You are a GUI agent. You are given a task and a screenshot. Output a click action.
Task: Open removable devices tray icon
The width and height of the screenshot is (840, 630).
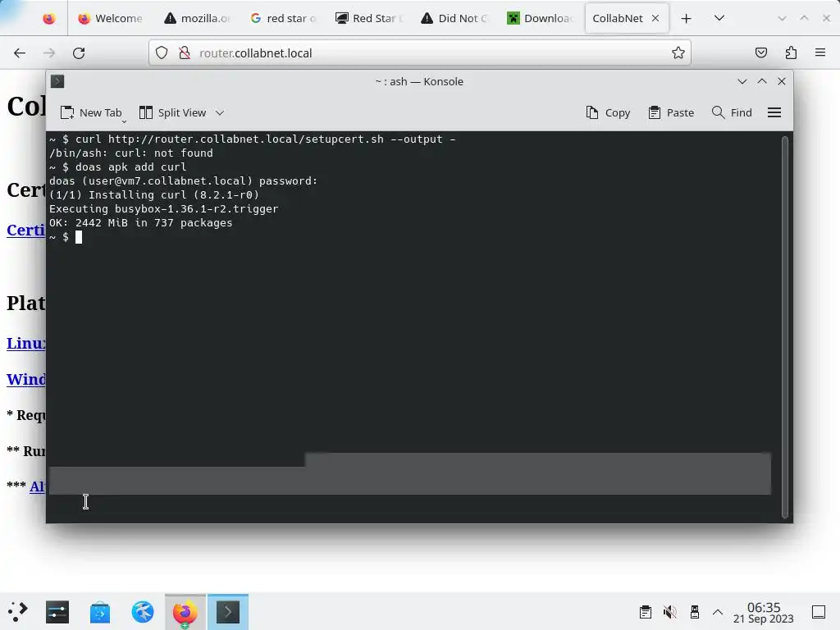(x=694, y=612)
